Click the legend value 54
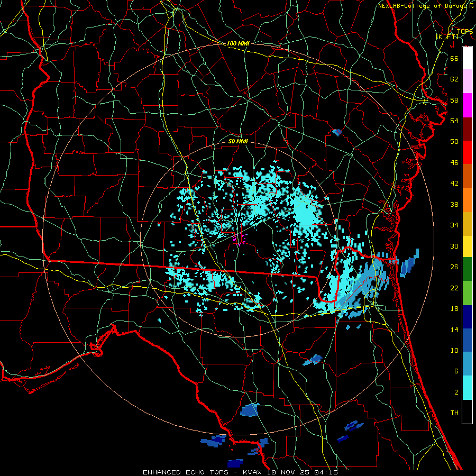The height and width of the screenshot is (476, 476). 454,121
